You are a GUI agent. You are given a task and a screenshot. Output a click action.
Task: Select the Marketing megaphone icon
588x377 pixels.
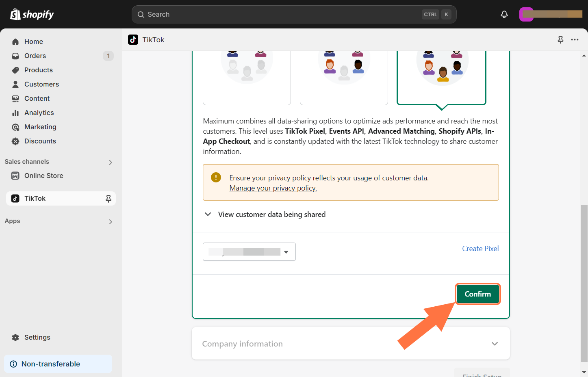pos(15,127)
